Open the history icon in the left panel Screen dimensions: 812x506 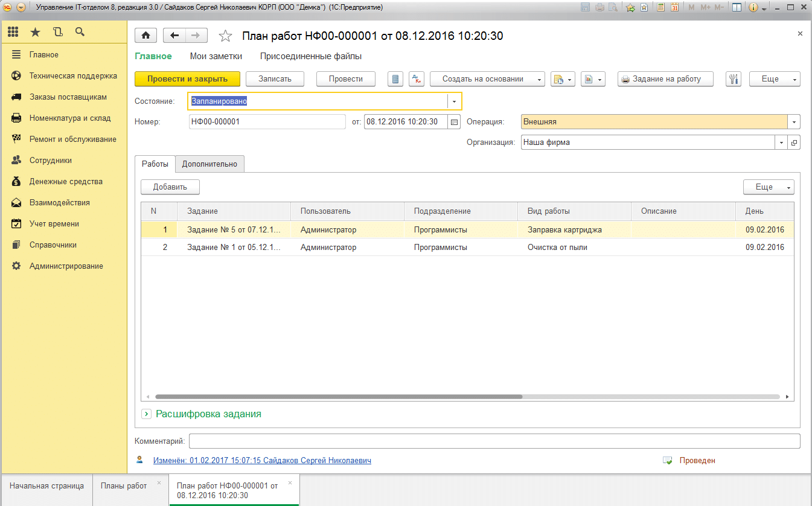point(58,32)
